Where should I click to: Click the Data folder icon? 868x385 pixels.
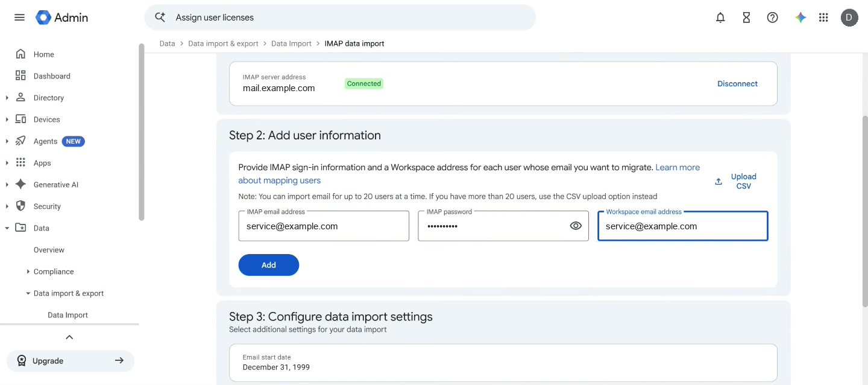point(20,228)
